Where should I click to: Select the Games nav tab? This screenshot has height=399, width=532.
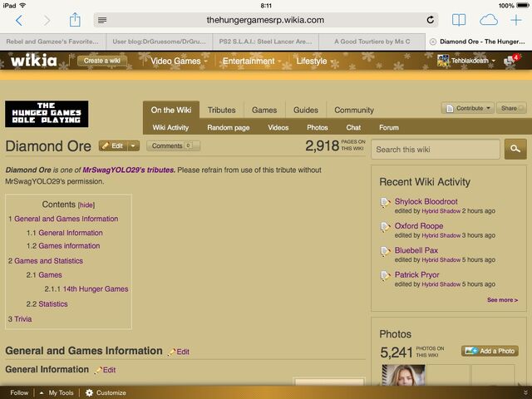click(x=264, y=110)
